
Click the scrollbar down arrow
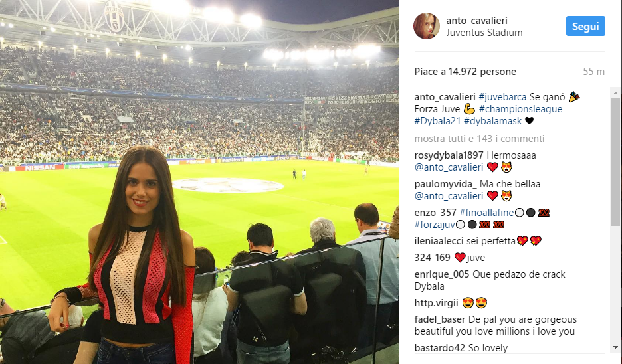(x=615, y=348)
